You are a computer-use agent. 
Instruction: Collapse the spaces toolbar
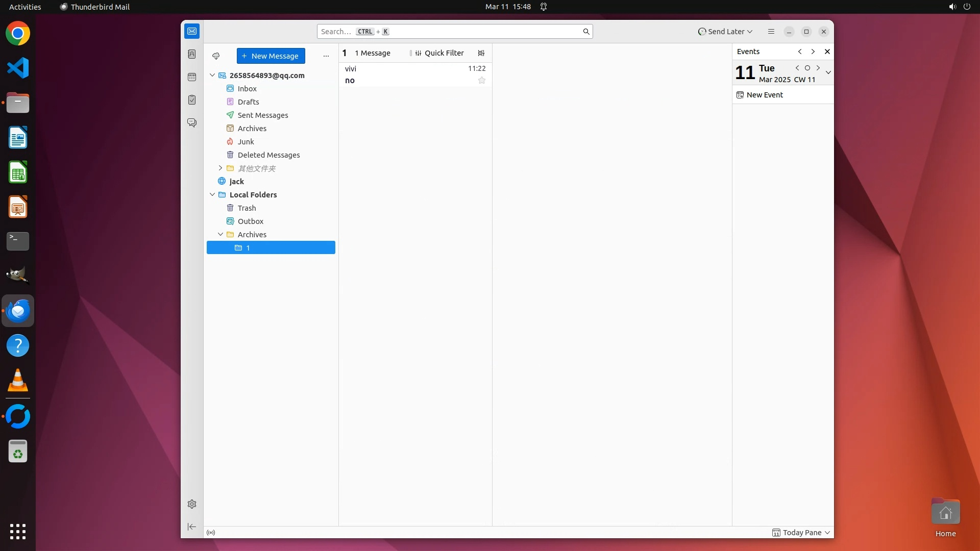point(192,527)
